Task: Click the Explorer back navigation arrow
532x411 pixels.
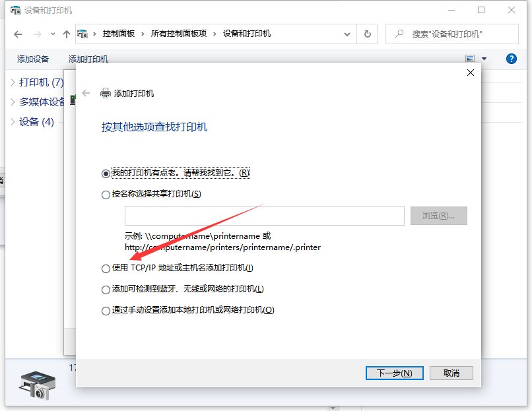Action: (x=18, y=34)
